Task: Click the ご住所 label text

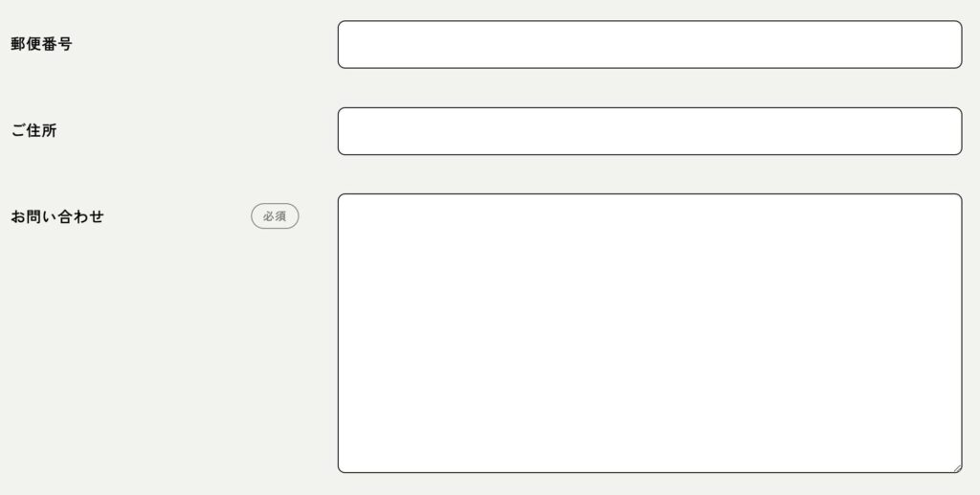Action: (33, 130)
